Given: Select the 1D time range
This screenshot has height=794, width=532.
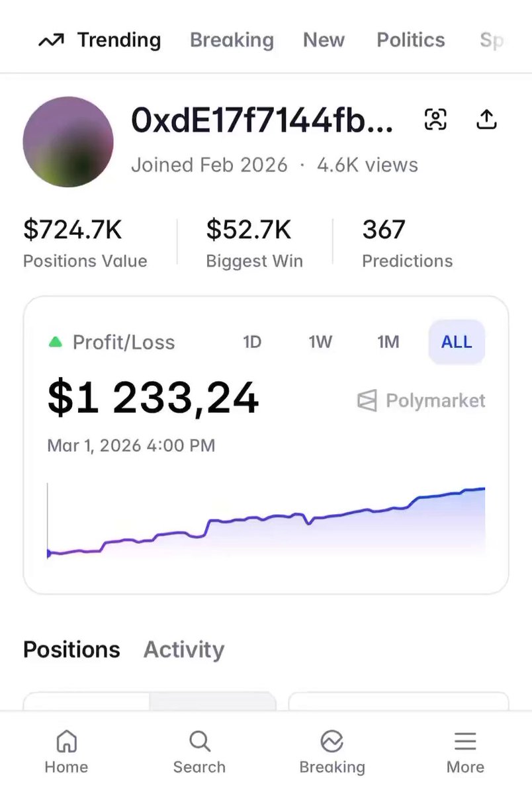Looking at the screenshot, I should tap(252, 342).
